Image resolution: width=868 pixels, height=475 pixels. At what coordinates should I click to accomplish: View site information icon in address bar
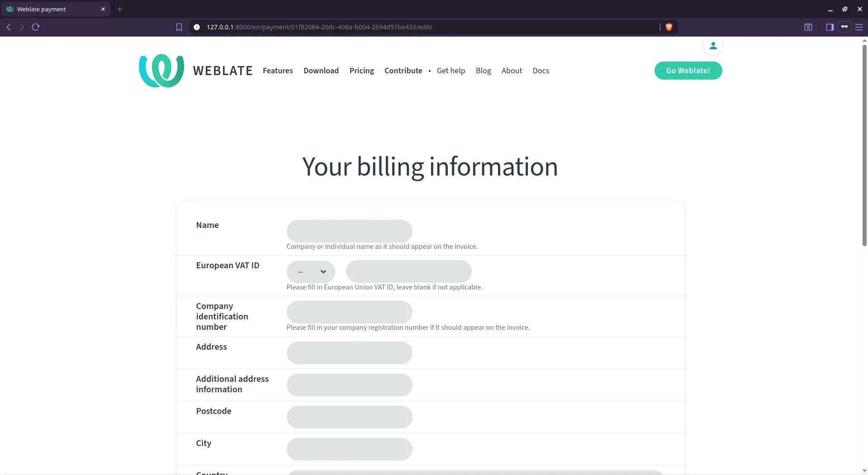click(x=197, y=27)
